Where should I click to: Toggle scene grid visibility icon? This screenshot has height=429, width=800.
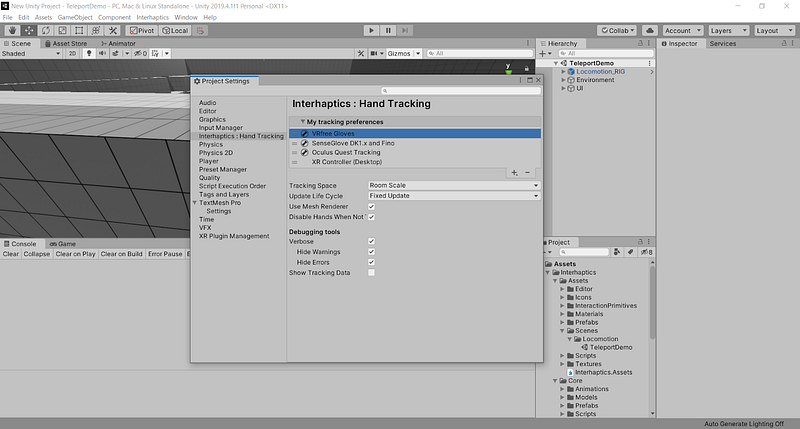155,53
